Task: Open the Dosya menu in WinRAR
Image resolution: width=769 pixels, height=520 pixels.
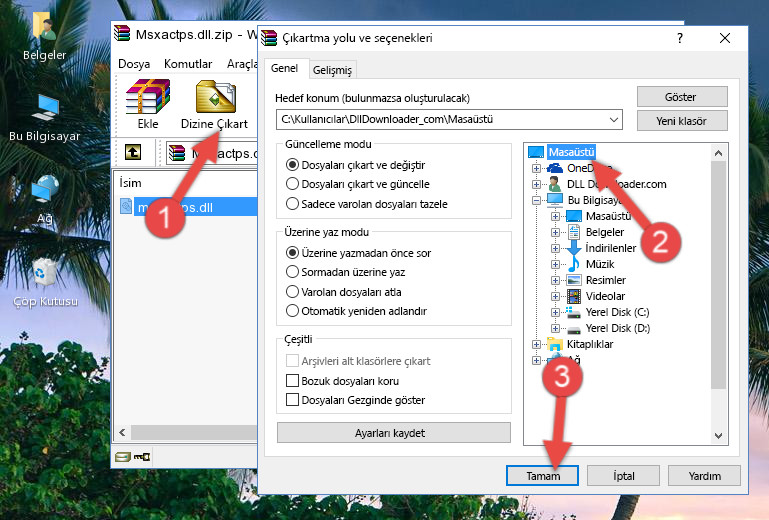Action: (134, 64)
